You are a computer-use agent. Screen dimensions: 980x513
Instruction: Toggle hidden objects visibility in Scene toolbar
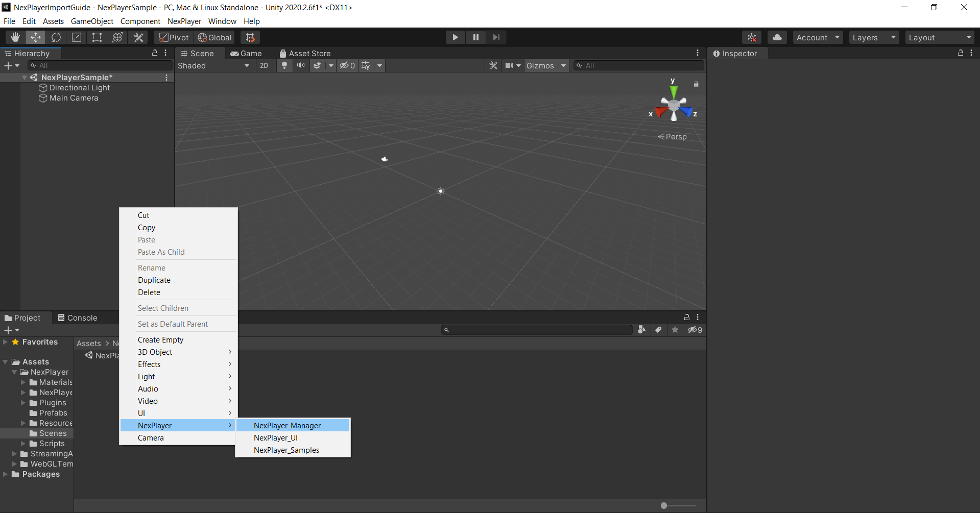coord(347,65)
